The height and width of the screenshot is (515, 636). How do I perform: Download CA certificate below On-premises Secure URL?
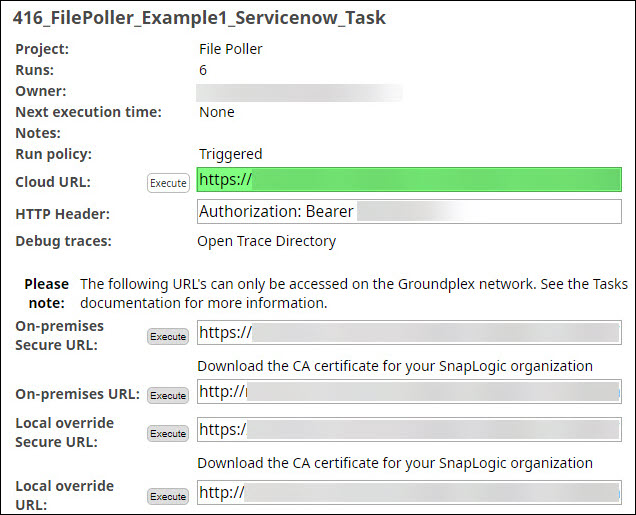tap(395, 366)
